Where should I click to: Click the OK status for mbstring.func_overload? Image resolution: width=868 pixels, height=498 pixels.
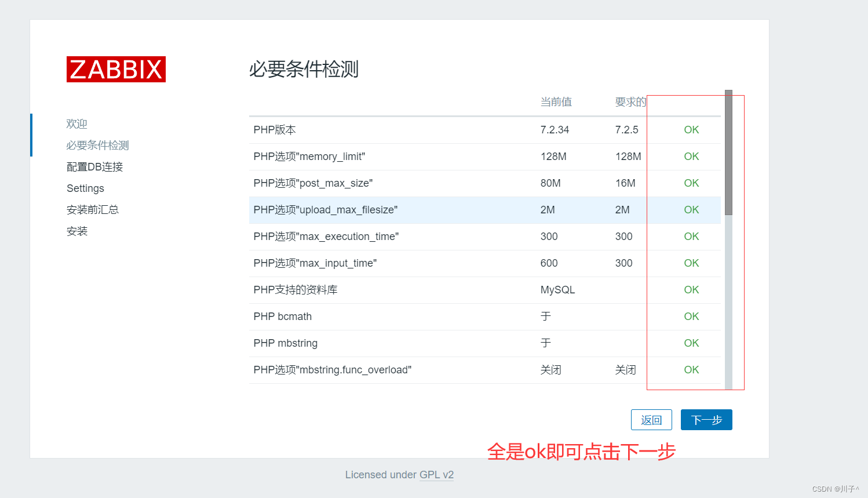pos(691,369)
